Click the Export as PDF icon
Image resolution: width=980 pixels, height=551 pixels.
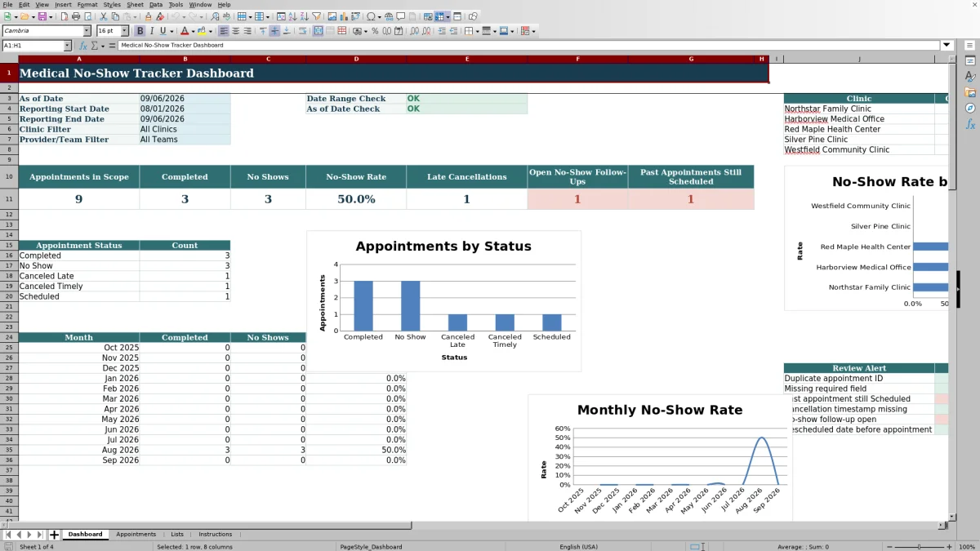pyautogui.click(x=64, y=16)
